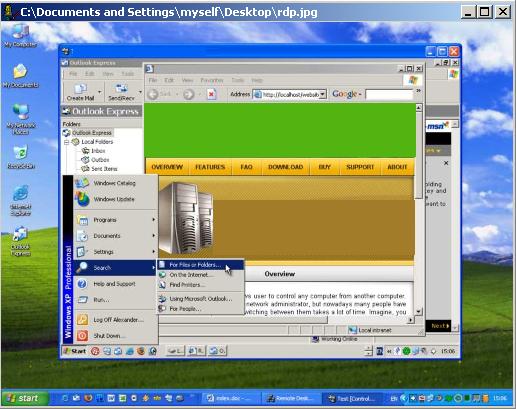Click the Firefox icon in outer quick launch
The width and height of the screenshot is (516, 409).
pyautogui.click(x=88, y=398)
